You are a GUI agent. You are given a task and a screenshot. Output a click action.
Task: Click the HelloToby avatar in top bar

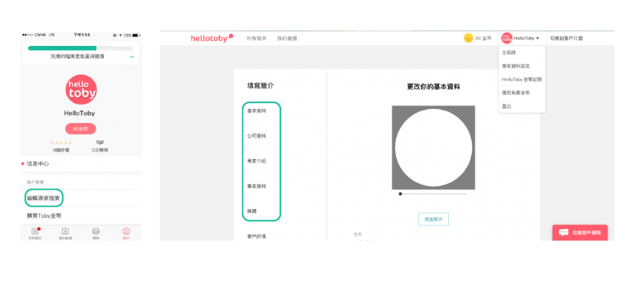[507, 38]
